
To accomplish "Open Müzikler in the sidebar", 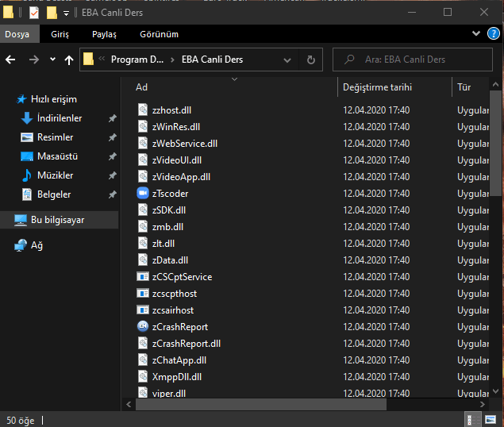I will 55,175.
